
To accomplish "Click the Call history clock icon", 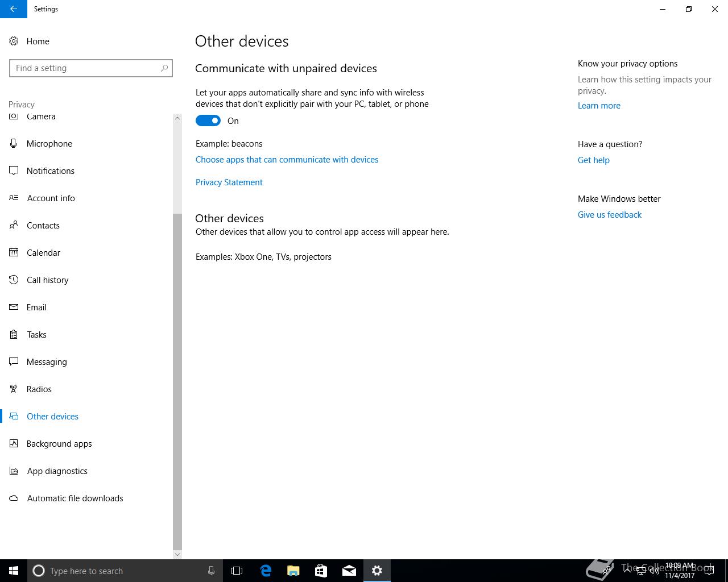I will point(14,280).
